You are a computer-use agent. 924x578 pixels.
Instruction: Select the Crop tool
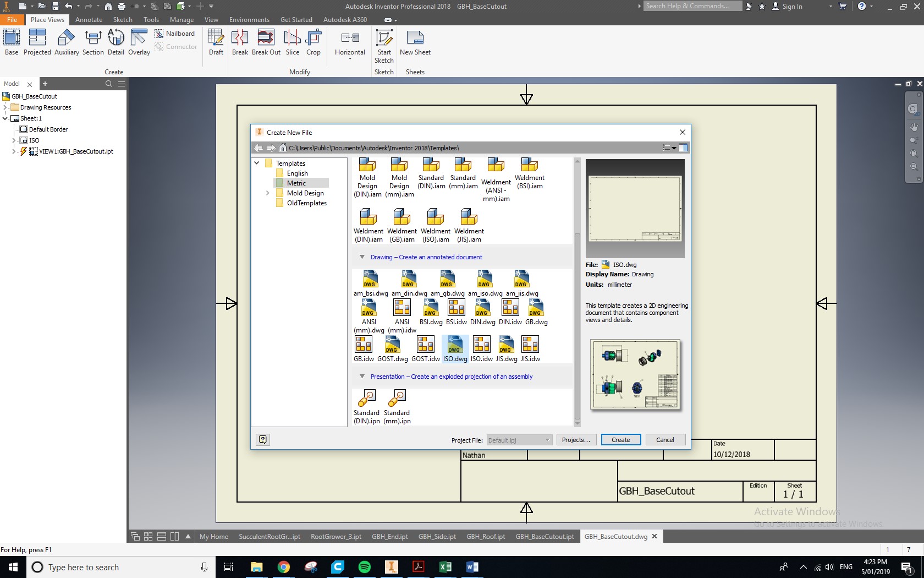click(x=313, y=42)
